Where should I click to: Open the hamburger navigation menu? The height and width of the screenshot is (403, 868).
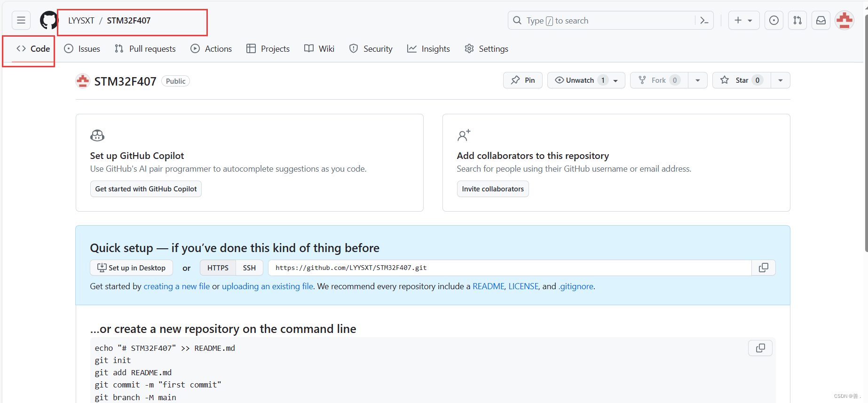pos(21,20)
